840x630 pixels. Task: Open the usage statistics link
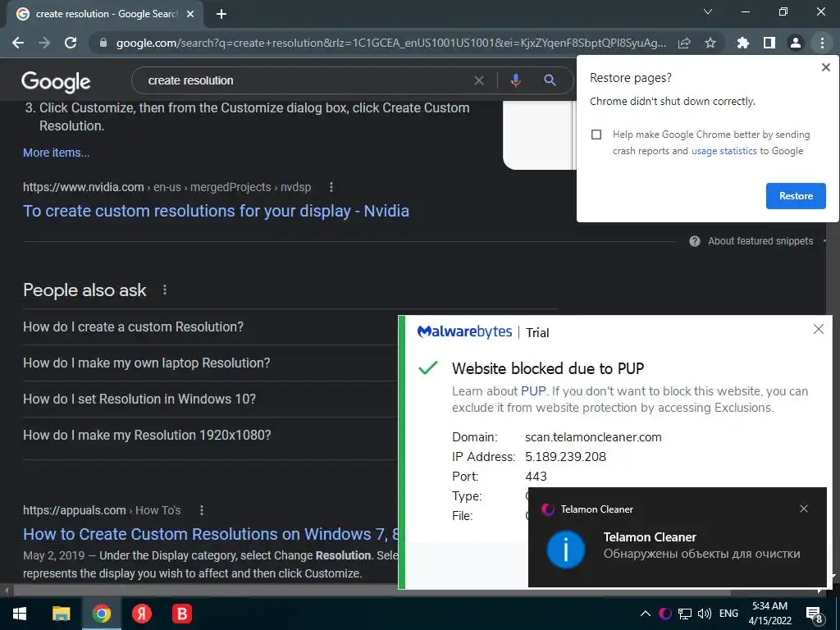point(724,151)
